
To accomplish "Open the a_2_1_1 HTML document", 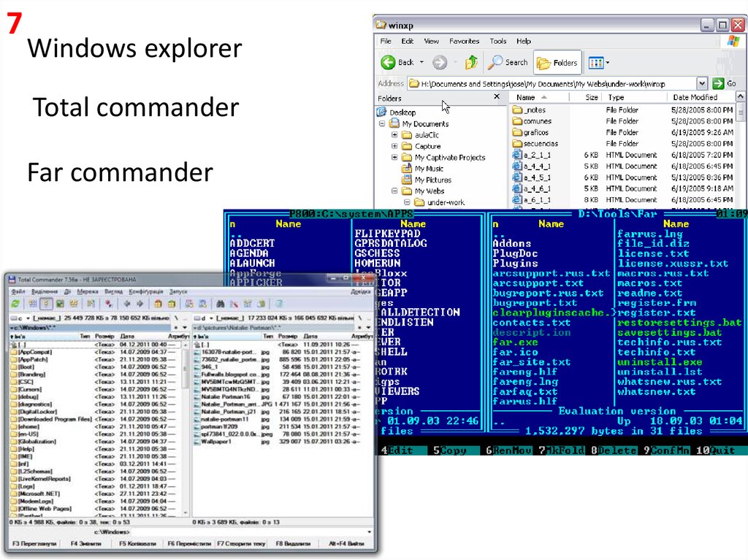I will 536,156.
